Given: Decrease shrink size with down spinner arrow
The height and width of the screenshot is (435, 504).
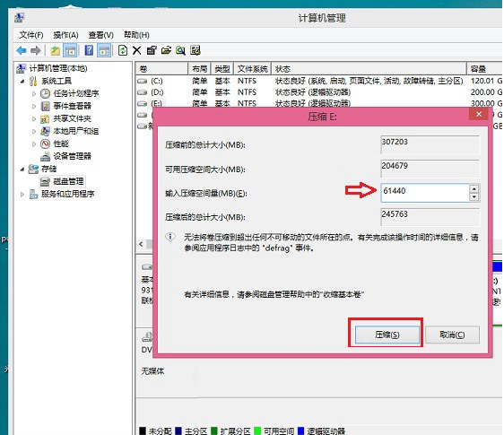Looking at the screenshot, I should point(474,196).
